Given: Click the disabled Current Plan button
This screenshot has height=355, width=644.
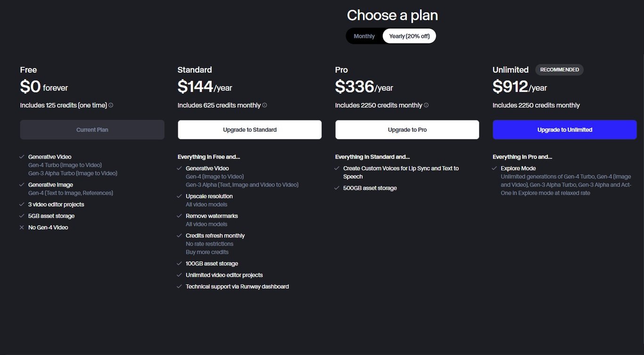Looking at the screenshot, I should pyautogui.click(x=92, y=130).
